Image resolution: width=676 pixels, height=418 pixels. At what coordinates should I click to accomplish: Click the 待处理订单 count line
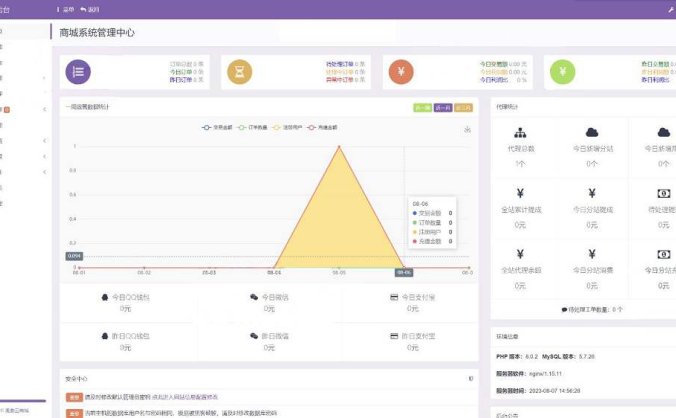(345, 64)
